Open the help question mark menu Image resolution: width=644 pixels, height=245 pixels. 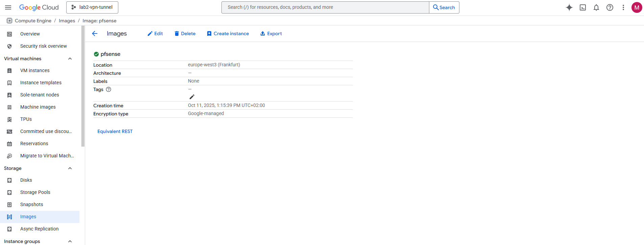pyautogui.click(x=610, y=7)
